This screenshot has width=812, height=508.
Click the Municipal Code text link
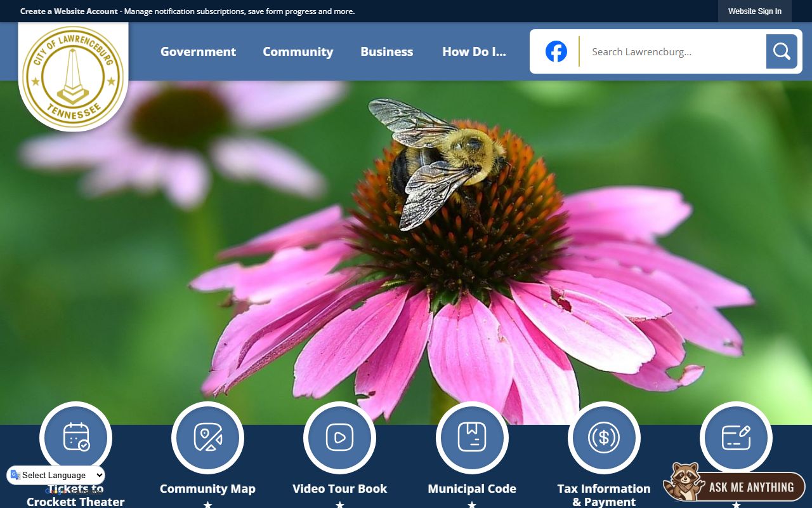[472, 489]
